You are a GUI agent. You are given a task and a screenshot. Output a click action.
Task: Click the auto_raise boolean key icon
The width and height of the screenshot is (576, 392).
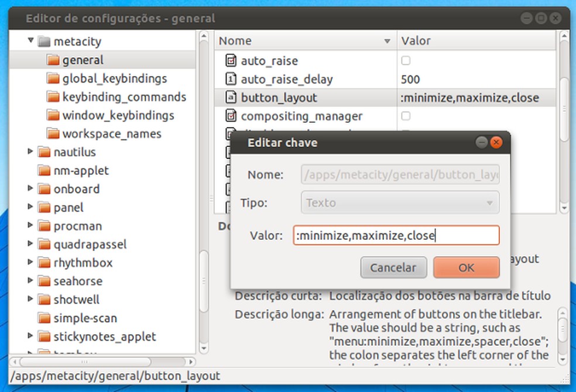[231, 60]
